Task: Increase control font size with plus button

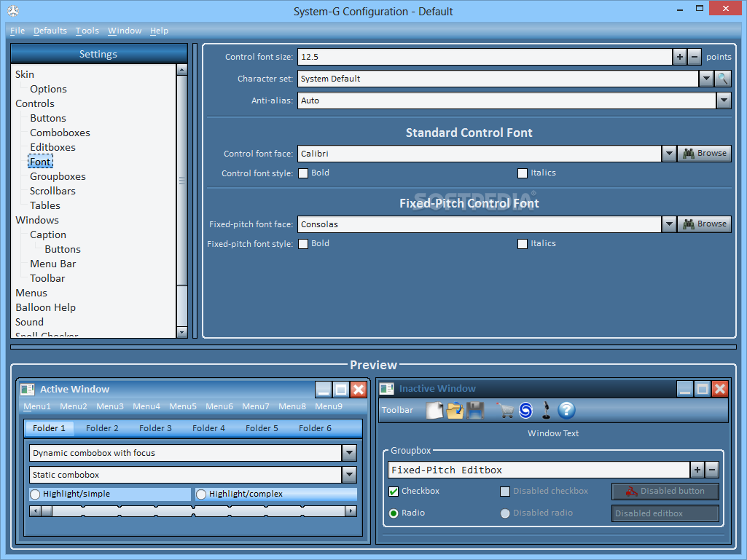Action: [x=680, y=57]
